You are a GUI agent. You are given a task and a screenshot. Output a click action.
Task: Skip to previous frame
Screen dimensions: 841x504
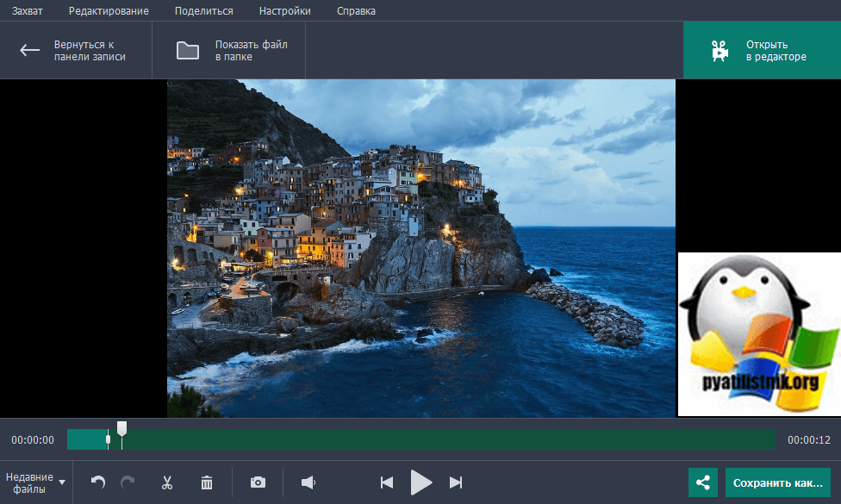(x=387, y=483)
